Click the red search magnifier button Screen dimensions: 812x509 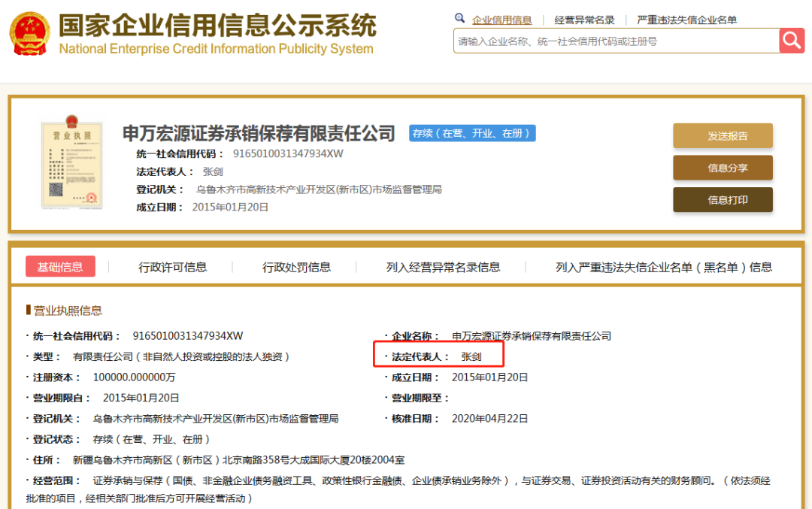click(792, 41)
